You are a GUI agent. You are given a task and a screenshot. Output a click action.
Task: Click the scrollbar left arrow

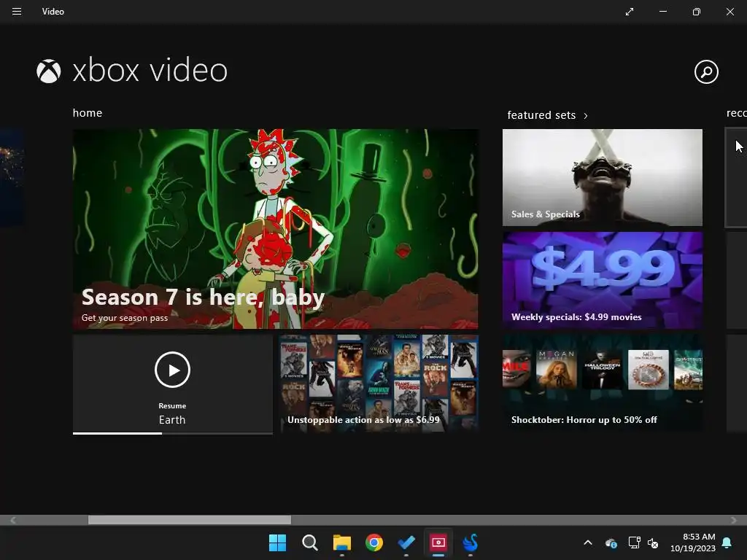[13, 520]
